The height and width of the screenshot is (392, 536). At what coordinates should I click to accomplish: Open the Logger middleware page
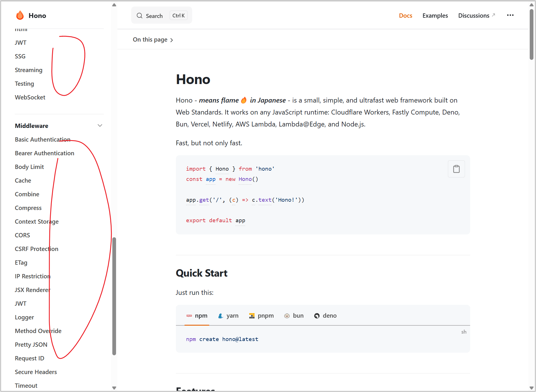[25, 317]
